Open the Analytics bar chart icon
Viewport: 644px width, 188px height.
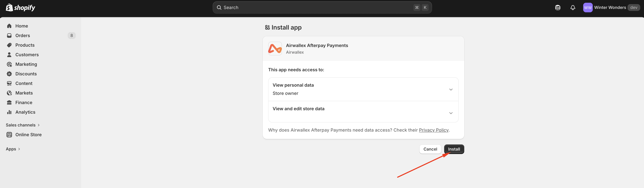[9, 112]
